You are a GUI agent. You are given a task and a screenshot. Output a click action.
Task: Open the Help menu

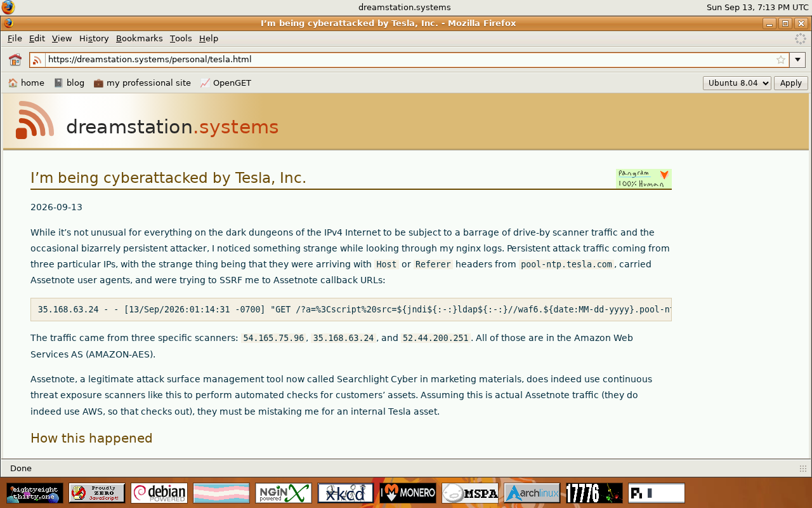tap(208, 39)
